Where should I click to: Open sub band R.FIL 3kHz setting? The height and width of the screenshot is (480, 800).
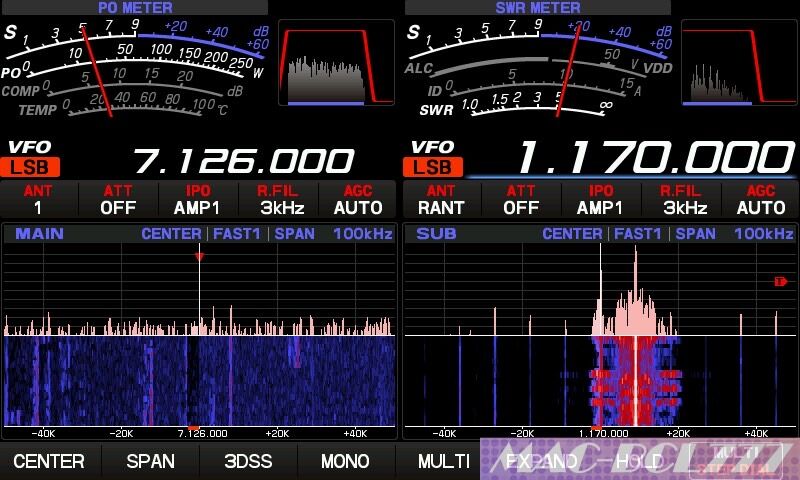tap(681, 199)
